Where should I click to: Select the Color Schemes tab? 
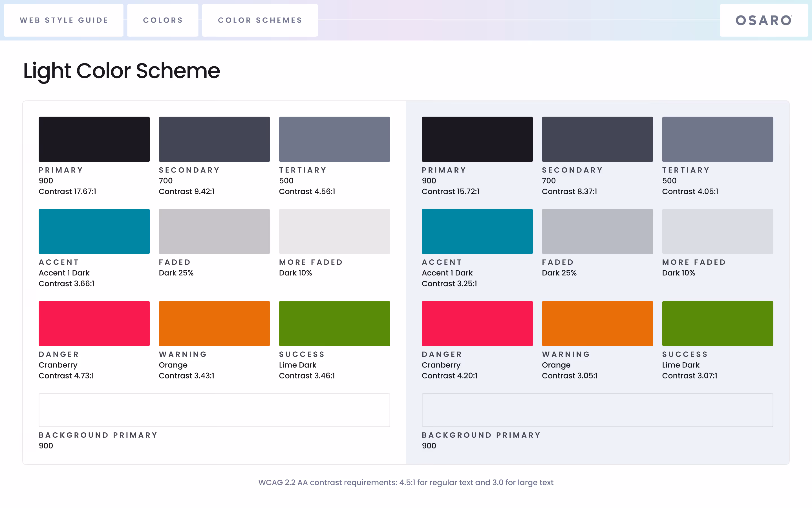[260, 20]
